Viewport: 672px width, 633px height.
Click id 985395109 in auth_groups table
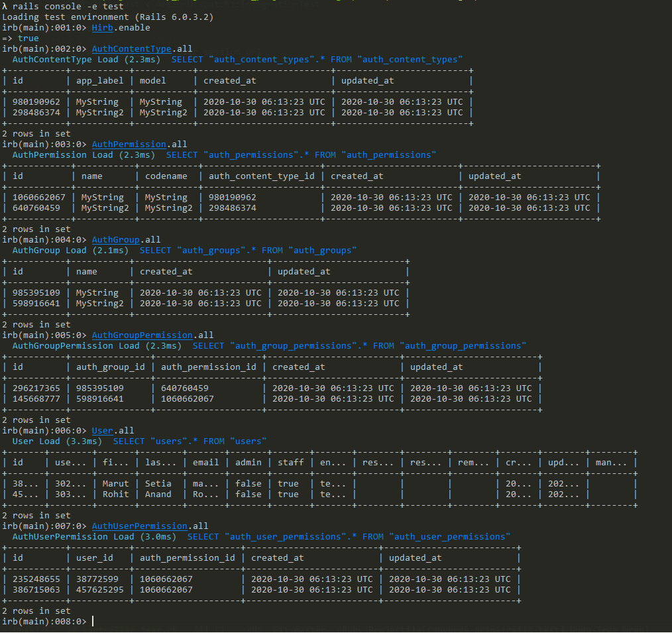tap(36, 293)
